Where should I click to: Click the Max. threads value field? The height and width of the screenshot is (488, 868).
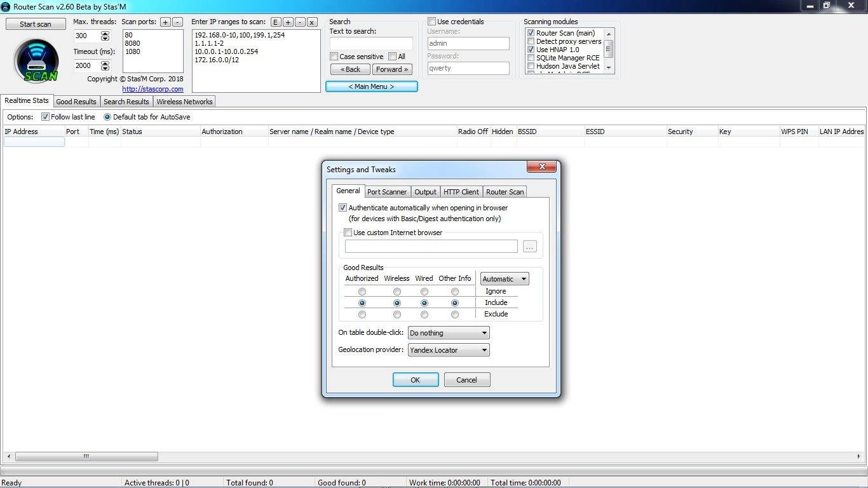pos(87,36)
